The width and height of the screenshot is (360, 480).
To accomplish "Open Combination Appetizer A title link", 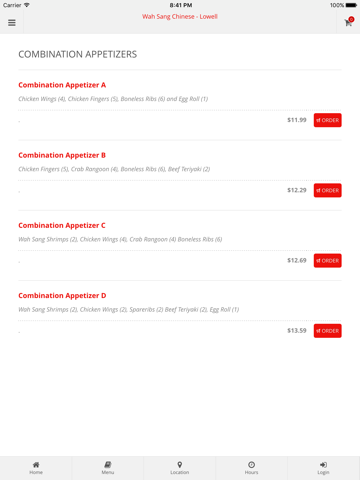I will 62,85.
